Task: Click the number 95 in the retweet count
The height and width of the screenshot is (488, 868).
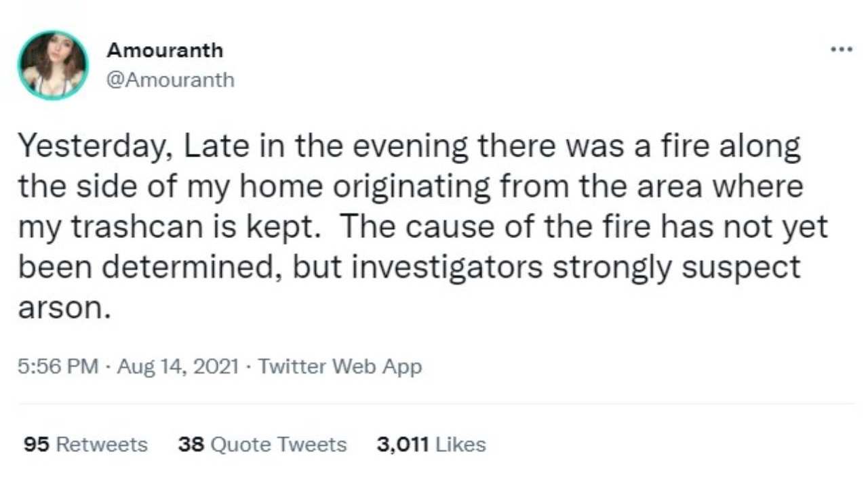Action: click(x=37, y=445)
